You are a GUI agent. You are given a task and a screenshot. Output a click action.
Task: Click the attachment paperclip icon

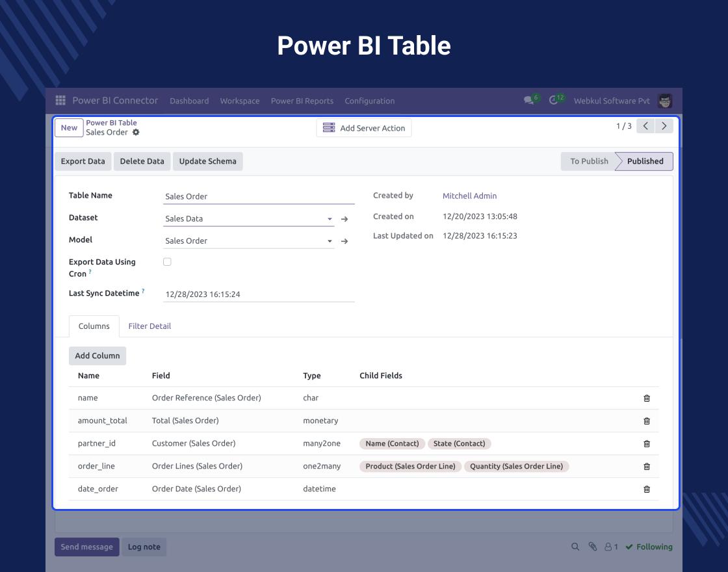(592, 547)
